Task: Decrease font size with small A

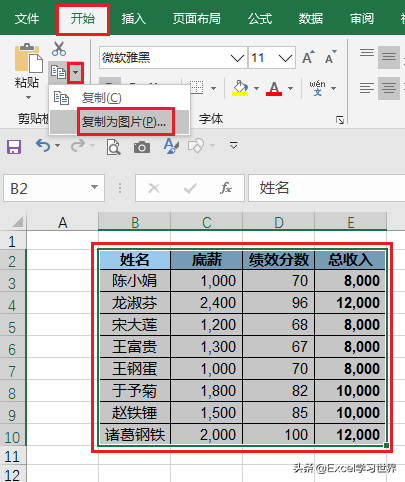Action: pos(331,57)
